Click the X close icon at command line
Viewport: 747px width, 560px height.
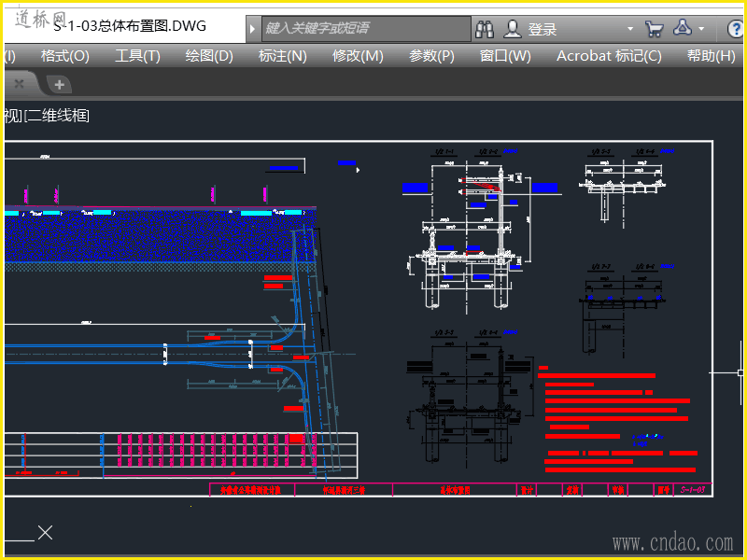45,532
